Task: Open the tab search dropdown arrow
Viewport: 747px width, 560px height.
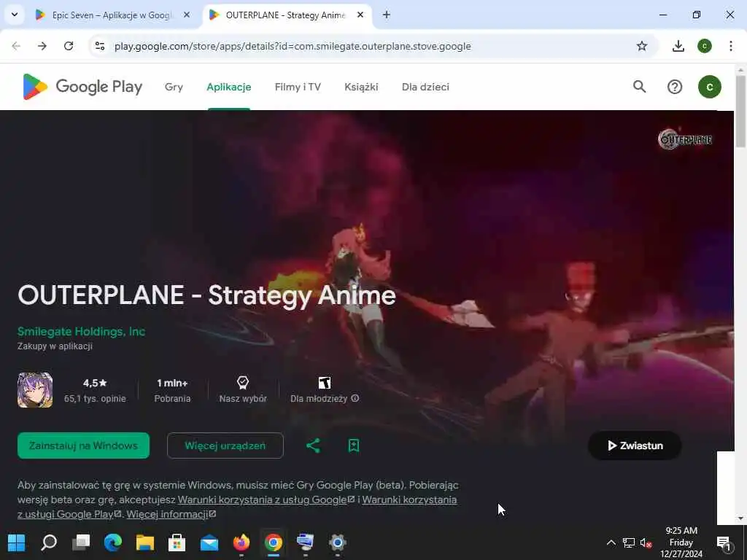Action: [15, 15]
